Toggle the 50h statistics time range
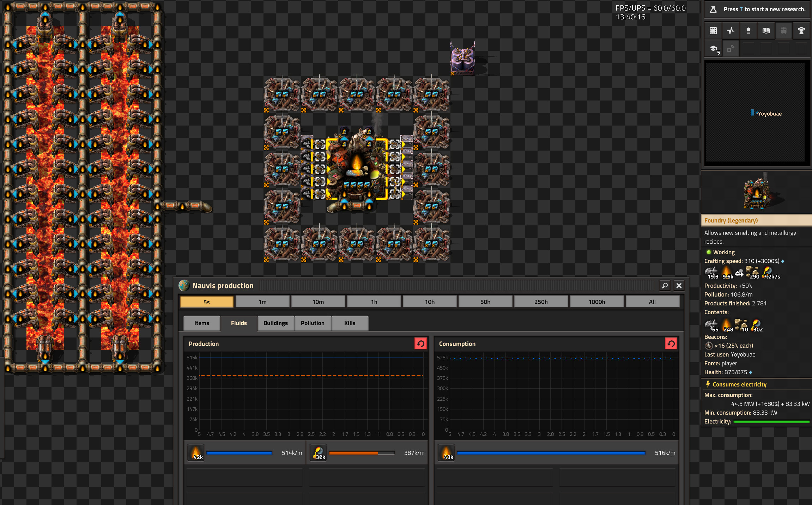The width and height of the screenshot is (812, 505). 485,302
